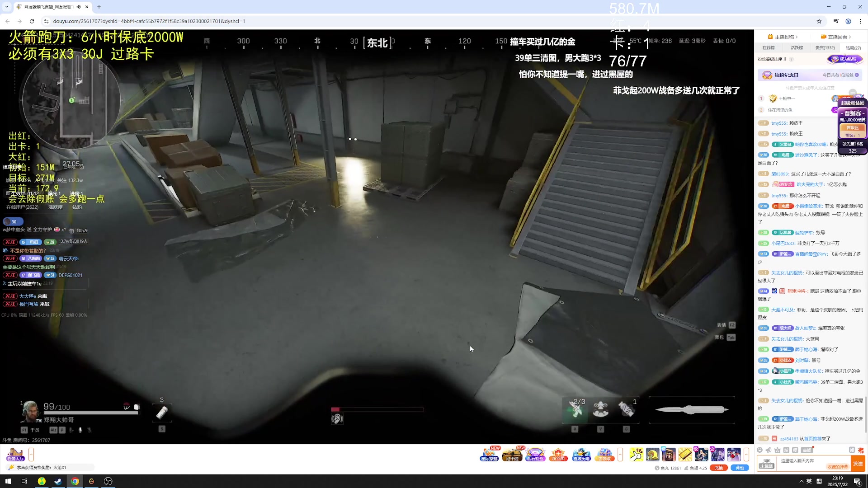868x488 pixels.
Task: Open Task View on the taskbar
Action: (x=24, y=481)
